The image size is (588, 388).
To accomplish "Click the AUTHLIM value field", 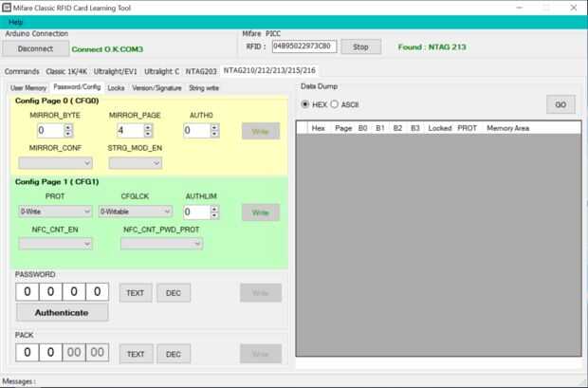I will tap(197, 212).
